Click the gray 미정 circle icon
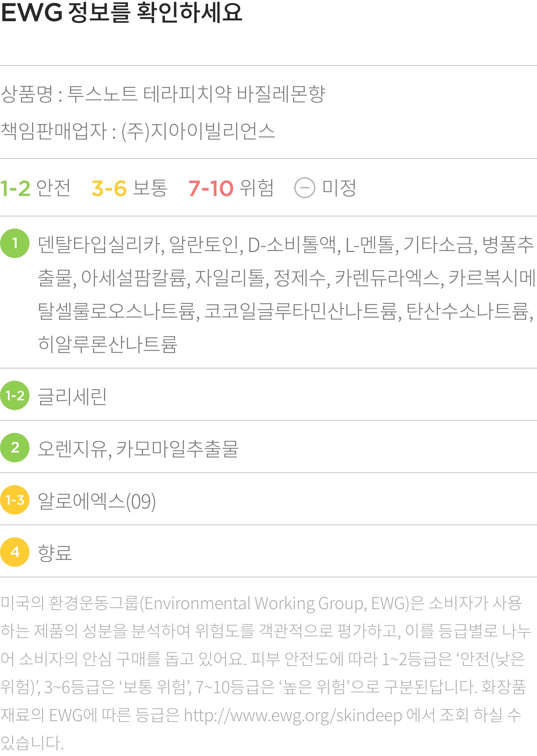This screenshot has height=756, width=537. [304, 188]
